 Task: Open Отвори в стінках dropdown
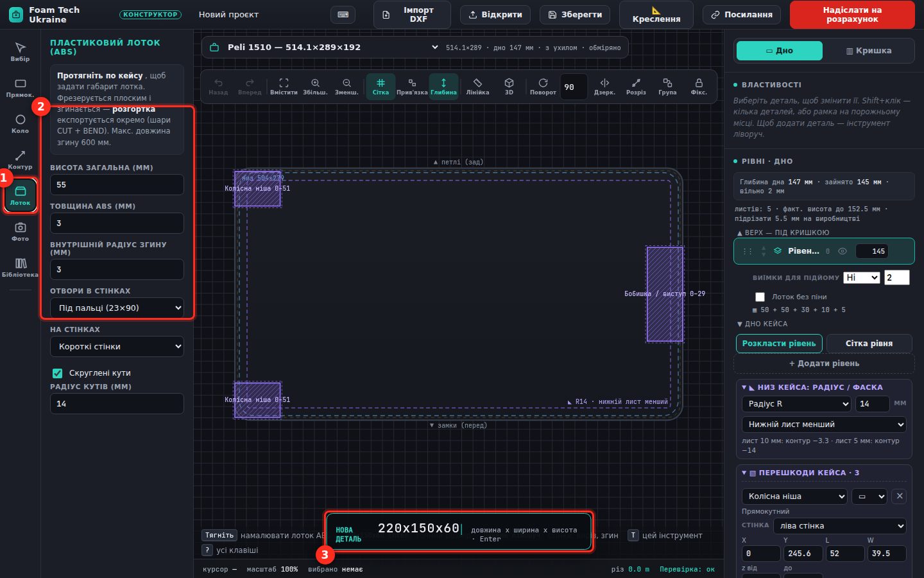coord(117,308)
